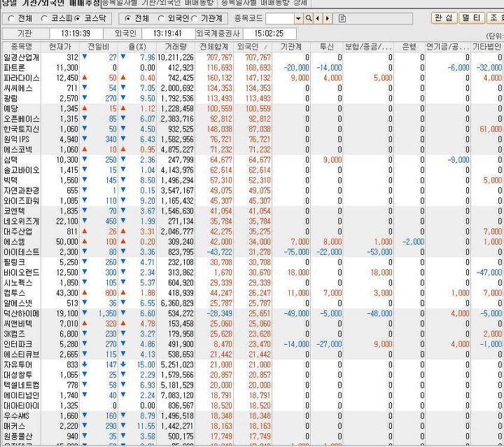Open the document icon beside stock code
This screenshot has height=447, width=504.
coord(342,18)
